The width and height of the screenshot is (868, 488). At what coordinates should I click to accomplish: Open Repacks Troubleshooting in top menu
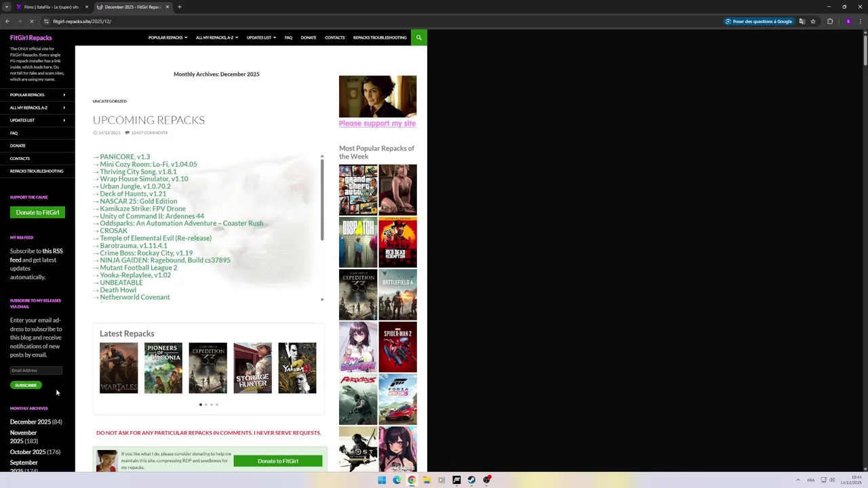point(380,37)
